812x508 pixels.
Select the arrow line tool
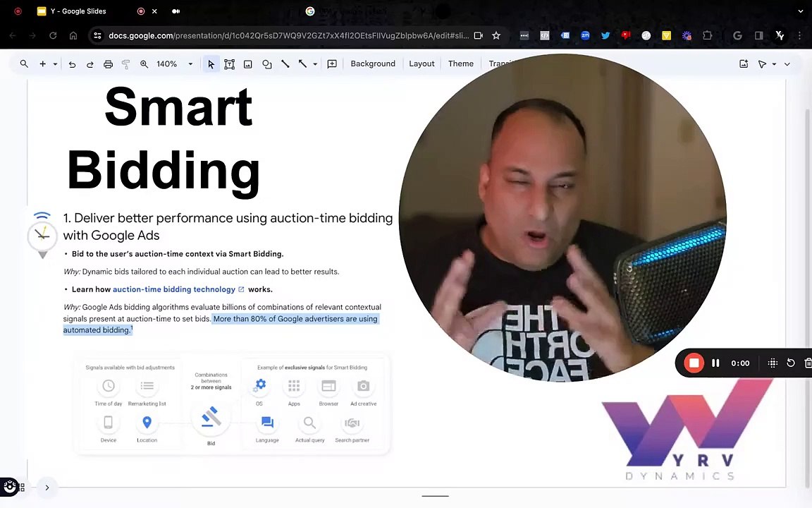(x=302, y=64)
